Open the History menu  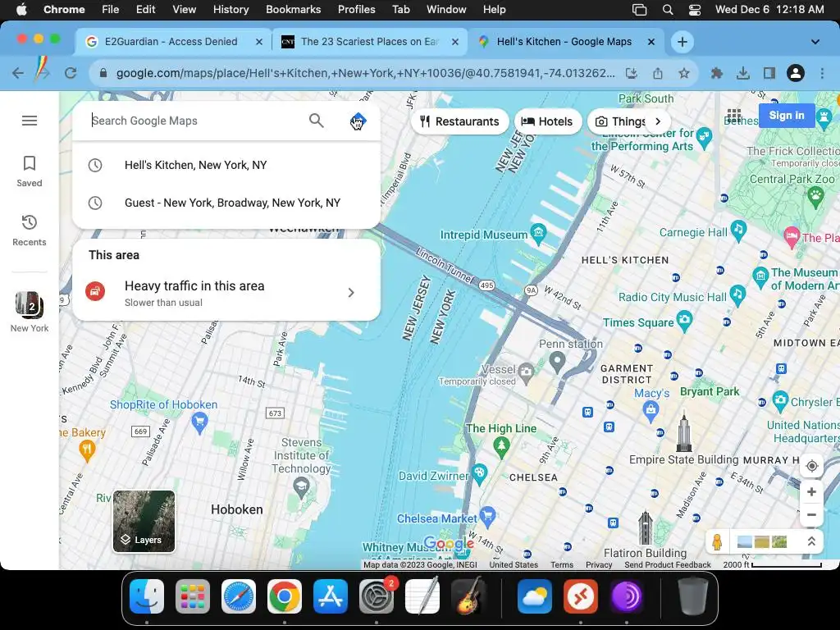pyautogui.click(x=231, y=9)
